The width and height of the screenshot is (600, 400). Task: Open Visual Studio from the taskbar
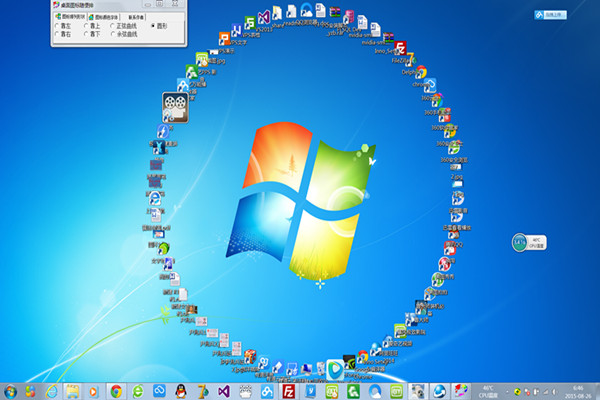(x=224, y=391)
